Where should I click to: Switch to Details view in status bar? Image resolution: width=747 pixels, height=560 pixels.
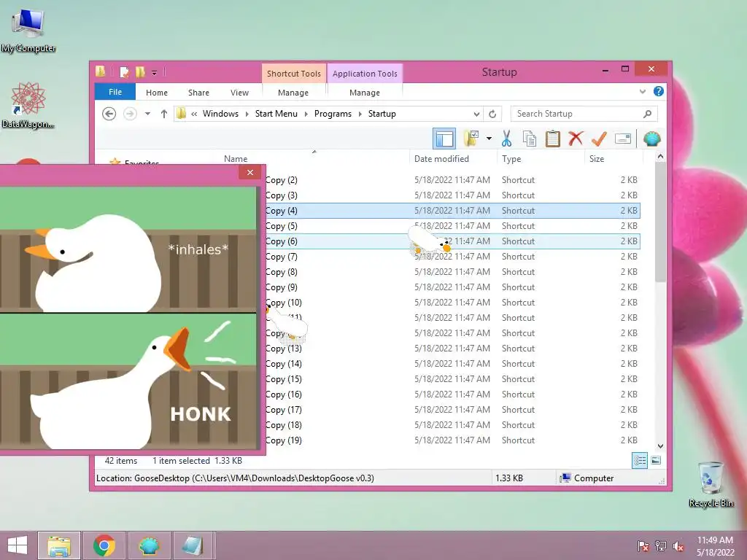click(x=639, y=461)
